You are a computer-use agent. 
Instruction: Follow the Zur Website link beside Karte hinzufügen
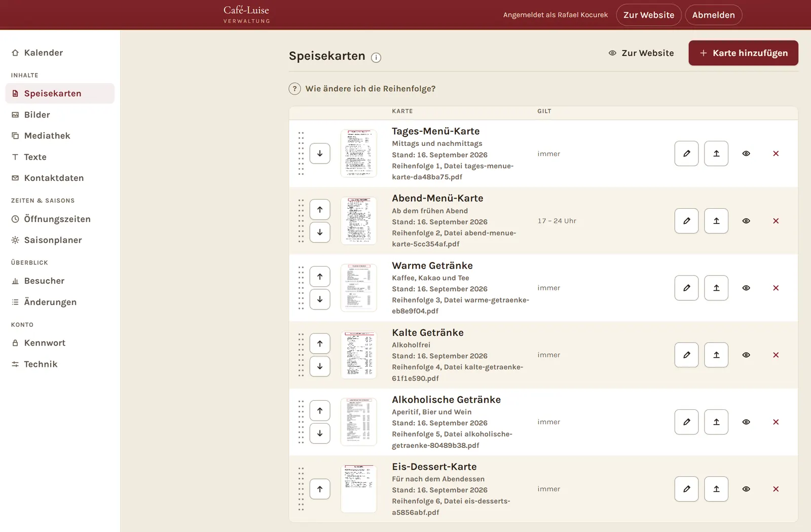pyautogui.click(x=641, y=53)
